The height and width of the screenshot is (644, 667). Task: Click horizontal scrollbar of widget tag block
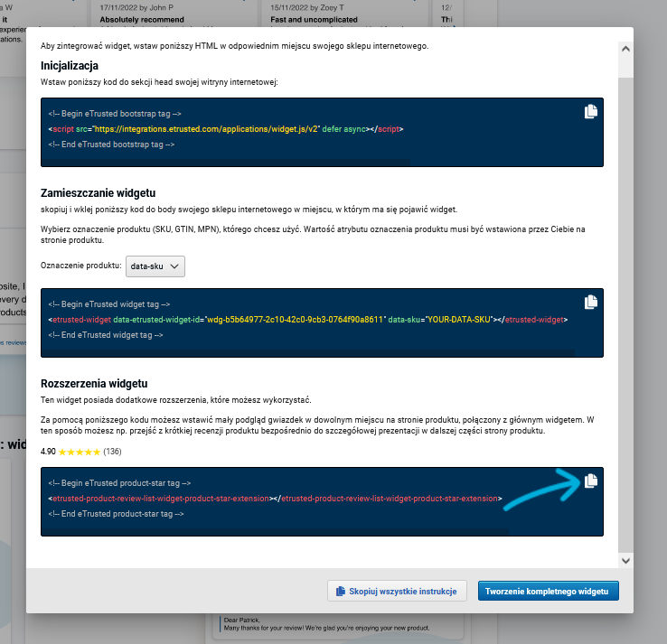pyautogui.click(x=308, y=353)
